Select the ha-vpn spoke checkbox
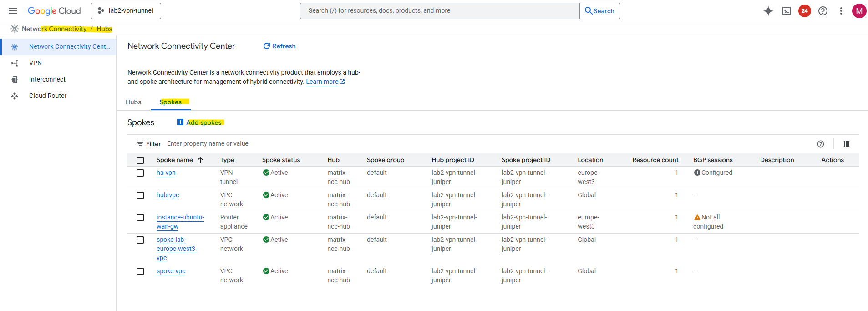The image size is (868, 311). point(140,173)
